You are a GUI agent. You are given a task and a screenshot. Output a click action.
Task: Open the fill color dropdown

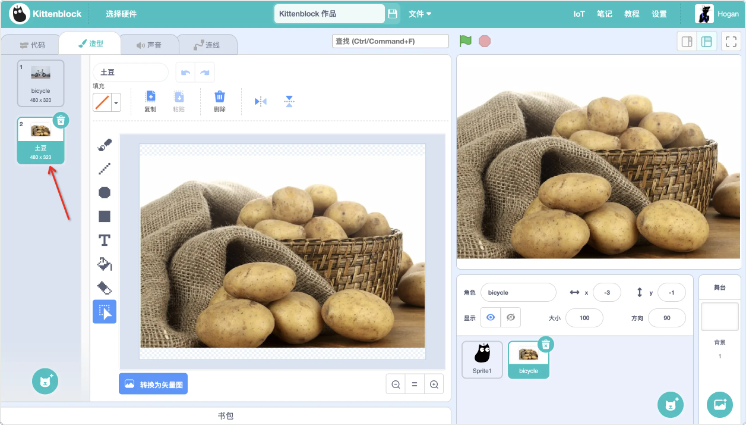pyautogui.click(x=116, y=102)
